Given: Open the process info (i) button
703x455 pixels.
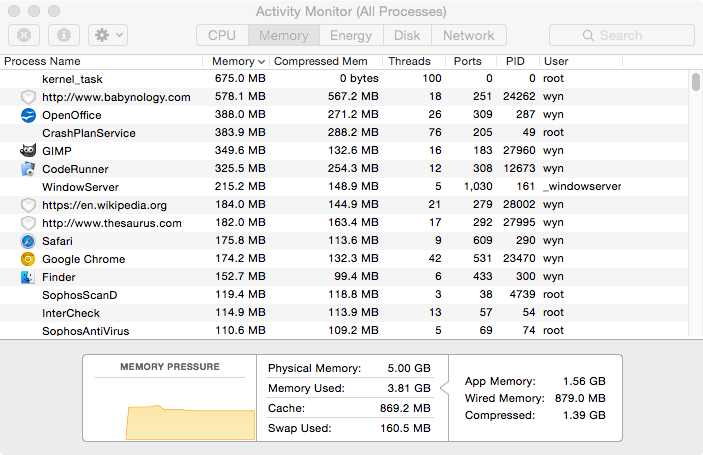Looking at the screenshot, I should (x=64, y=35).
